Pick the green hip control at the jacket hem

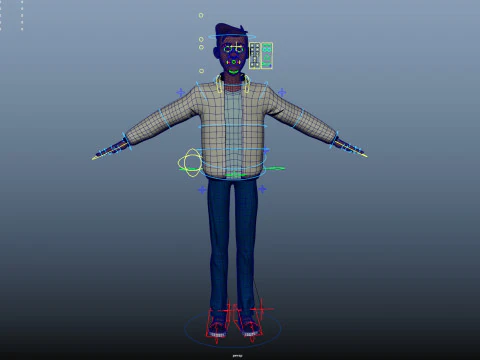[x=235, y=174]
